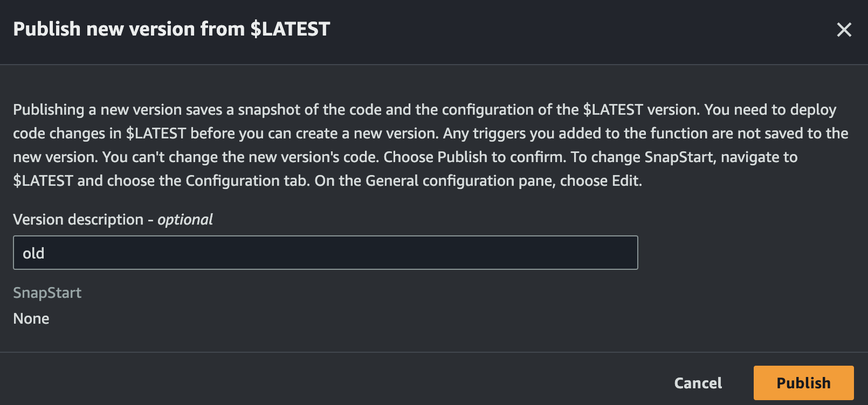Click 'code changes' in the paragraph's second line

tap(59, 134)
